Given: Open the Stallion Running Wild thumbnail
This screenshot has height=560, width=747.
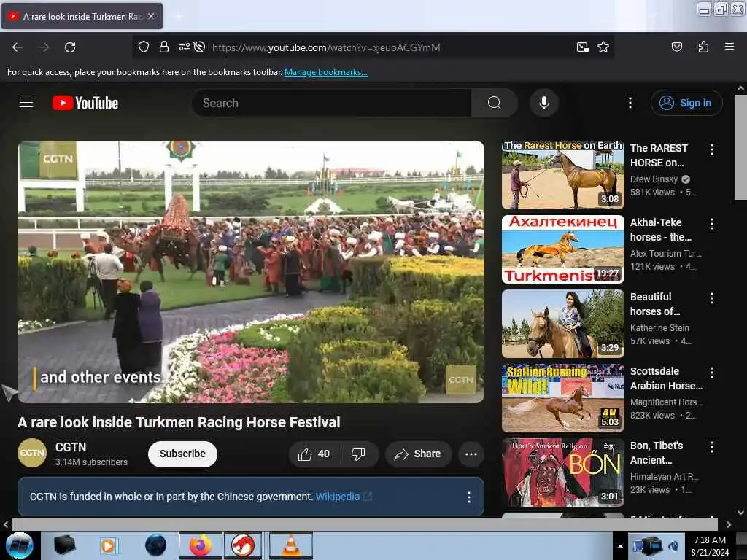Looking at the screenshot, I should tap(562, 398).
